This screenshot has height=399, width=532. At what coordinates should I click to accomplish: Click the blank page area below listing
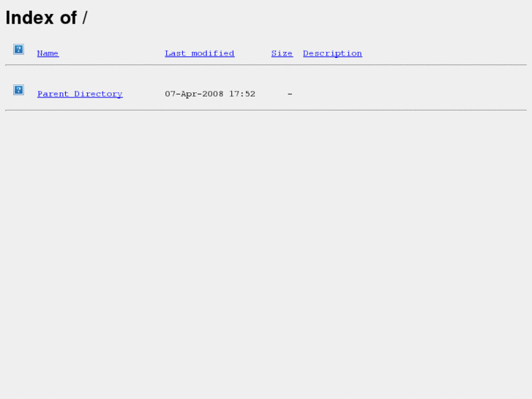[x=266, y=255]
